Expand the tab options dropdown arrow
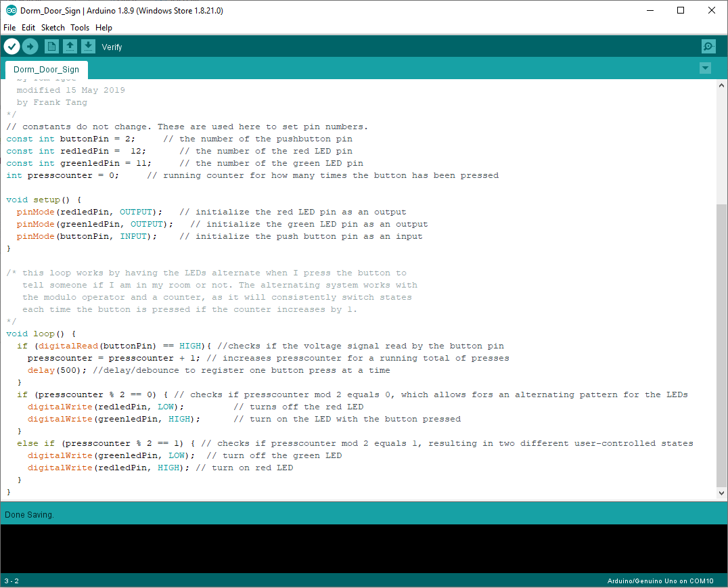The height and width of the screenshot is (588, 728). coord(705,68)
